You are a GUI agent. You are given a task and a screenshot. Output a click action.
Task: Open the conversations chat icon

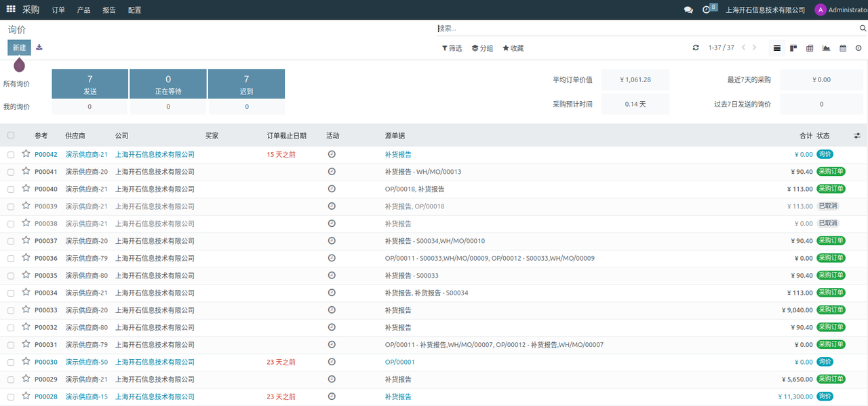688,10
